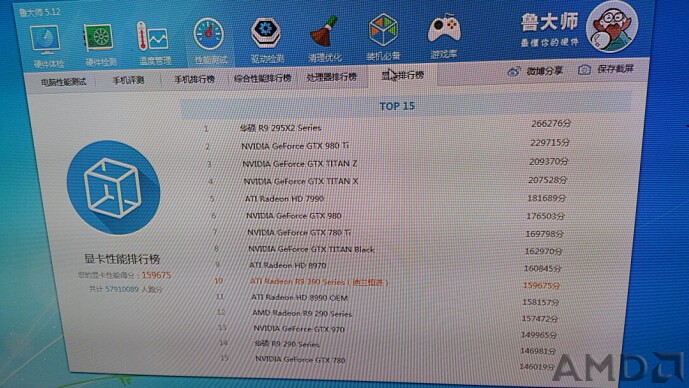This screenshot has width=689, height=388.
Task: Switch to the 手机评测 tab
Action: click(128, 80)
